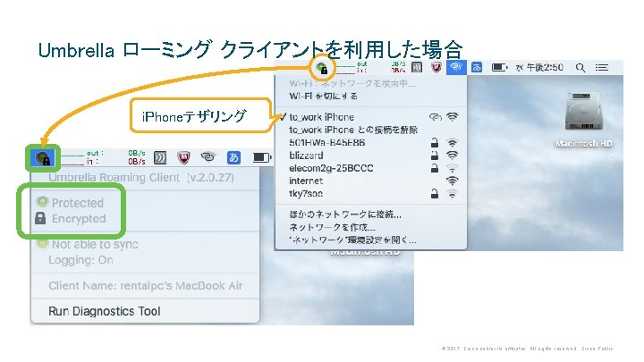Click the highlighted Umbrella icon in lower menu bar
The width and height of the screenshot is (644, 362).
pyautogui.click(x=42, y=157)
